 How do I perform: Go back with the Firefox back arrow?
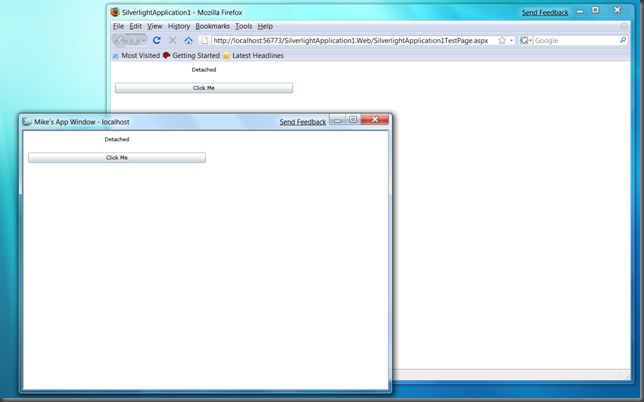pyautogui.click(x=120, y=40)
